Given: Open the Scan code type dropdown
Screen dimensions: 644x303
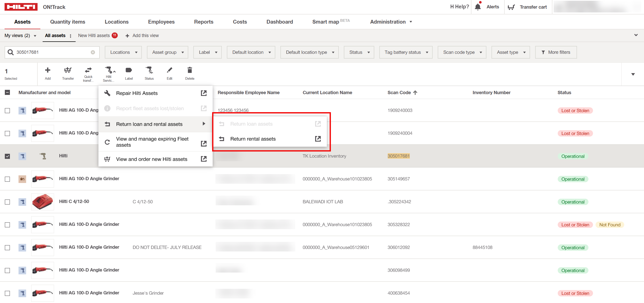Looking at the screenshot, I should tap(462, 52).
